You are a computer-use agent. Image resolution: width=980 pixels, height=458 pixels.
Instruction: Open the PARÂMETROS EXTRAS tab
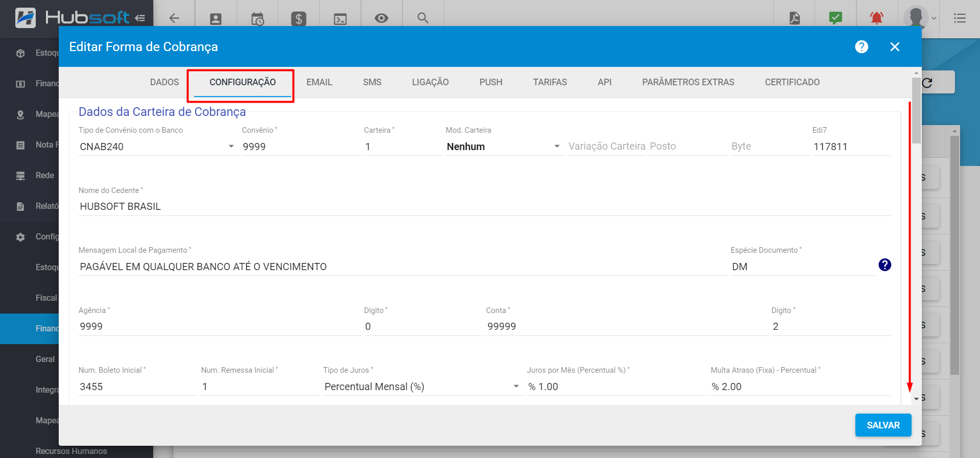coord(688,82)
